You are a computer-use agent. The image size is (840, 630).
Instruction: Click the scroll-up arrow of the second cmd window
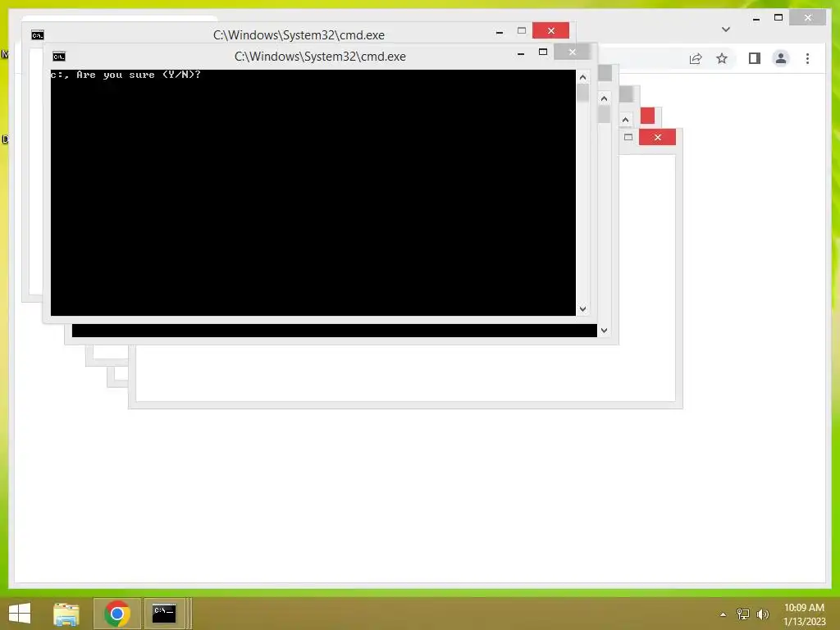(x=605, y=98)
